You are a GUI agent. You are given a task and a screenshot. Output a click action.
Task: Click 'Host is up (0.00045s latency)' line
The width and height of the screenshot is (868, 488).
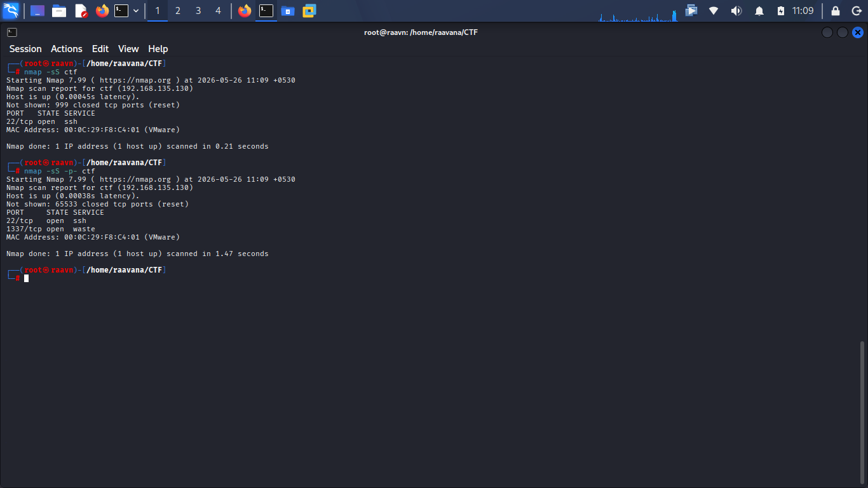point(73,97)
